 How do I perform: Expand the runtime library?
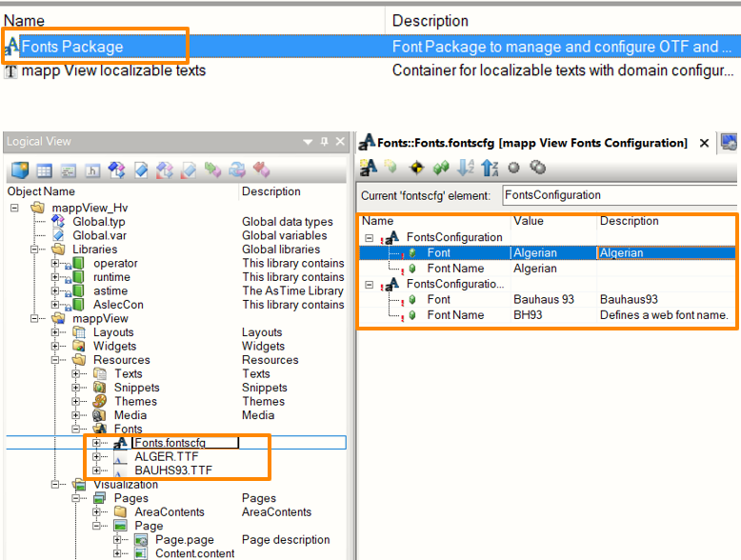coord(55,277)
